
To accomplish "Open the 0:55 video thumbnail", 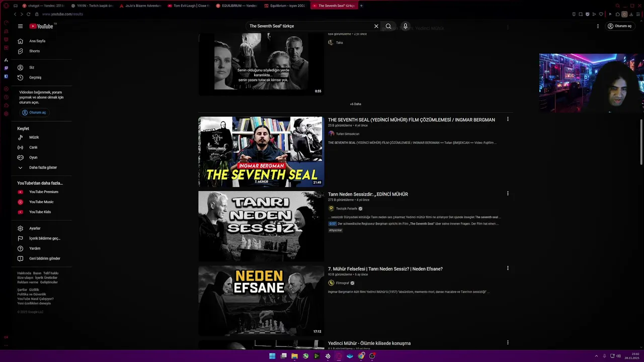I will (261, 64).
